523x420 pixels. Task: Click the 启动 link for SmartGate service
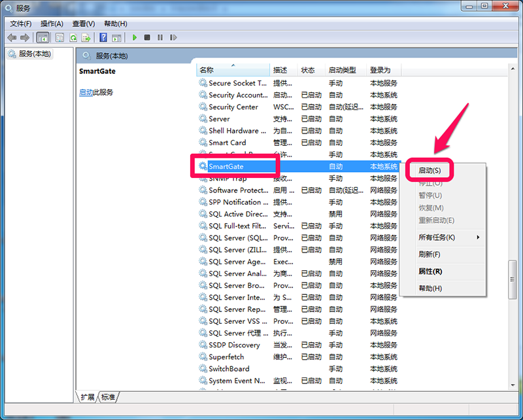pyautogui.click(x=86, y=93)
